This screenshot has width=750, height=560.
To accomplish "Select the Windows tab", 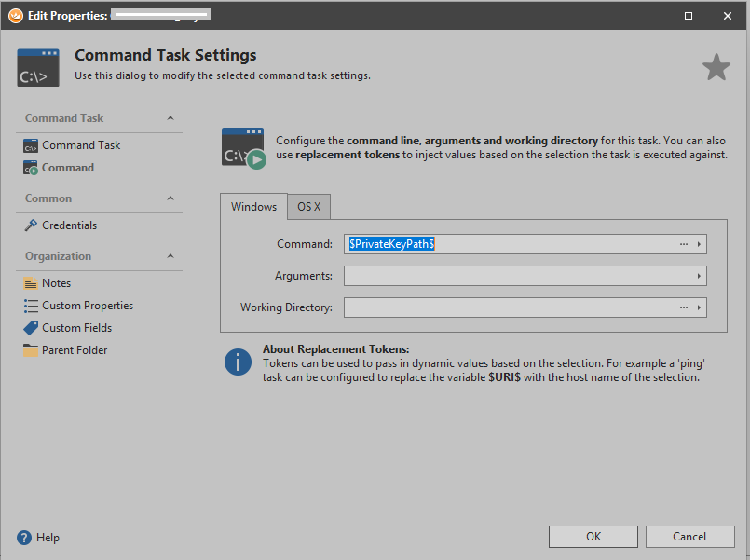I will (253, 207).
